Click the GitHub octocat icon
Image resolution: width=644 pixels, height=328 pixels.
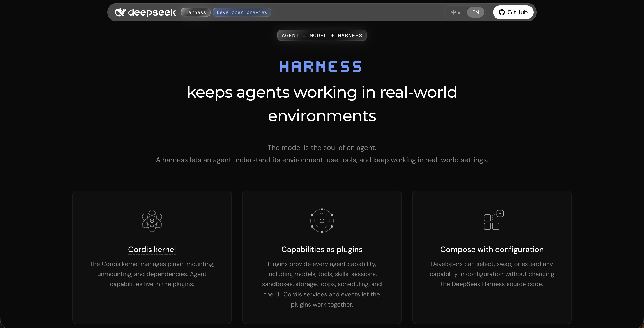pyautogui.click(x=501, y=12)
